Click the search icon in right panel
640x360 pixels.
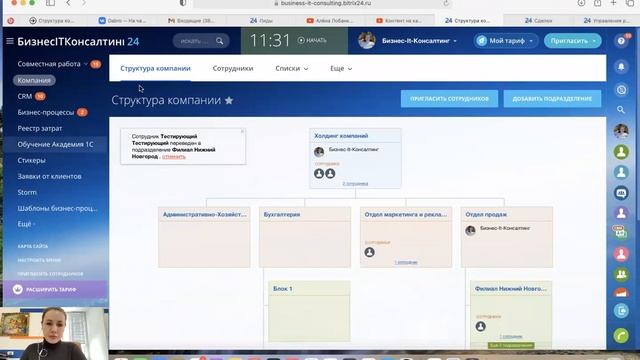[x=621, y=109]
